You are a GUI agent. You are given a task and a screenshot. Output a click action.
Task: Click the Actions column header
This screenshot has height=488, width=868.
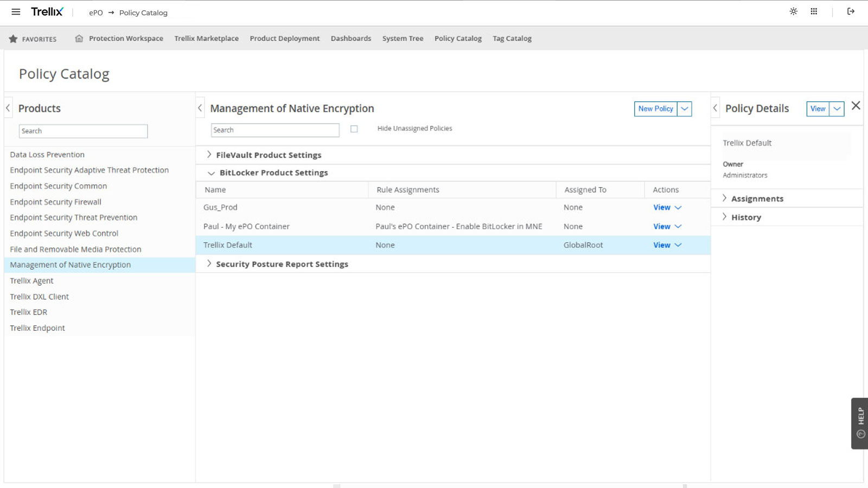(x=666, y=190)
